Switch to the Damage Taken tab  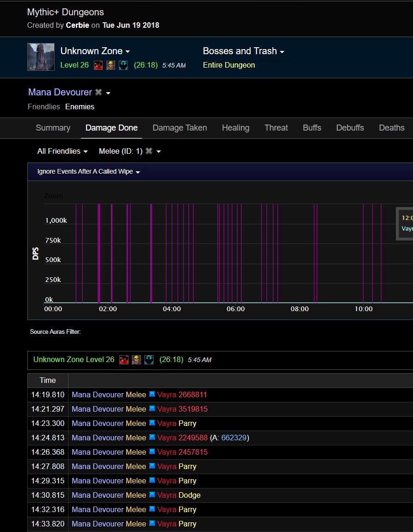coord(179,128)
